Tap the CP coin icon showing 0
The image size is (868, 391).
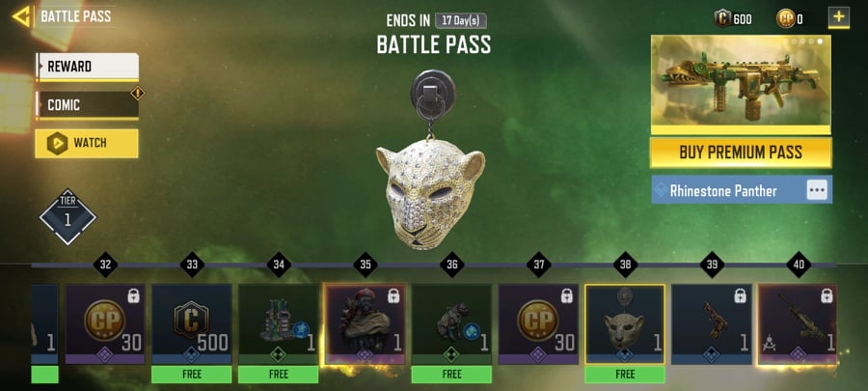785,19
